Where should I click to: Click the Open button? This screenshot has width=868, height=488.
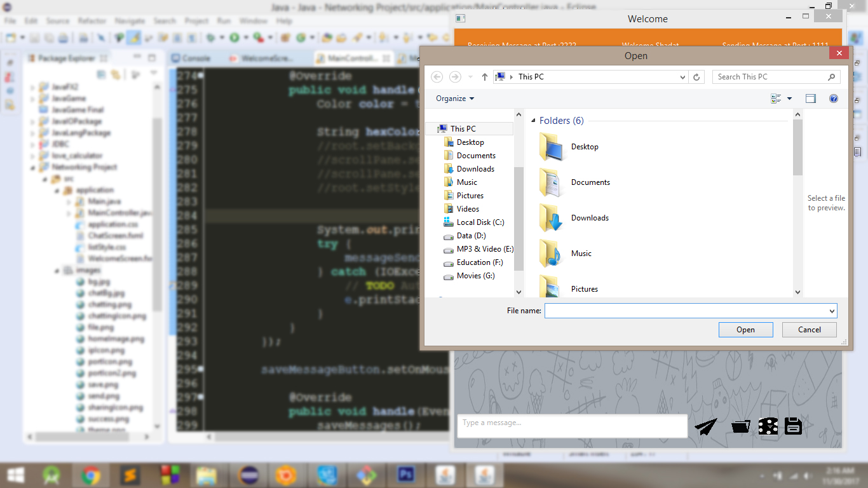click(745, 330)
